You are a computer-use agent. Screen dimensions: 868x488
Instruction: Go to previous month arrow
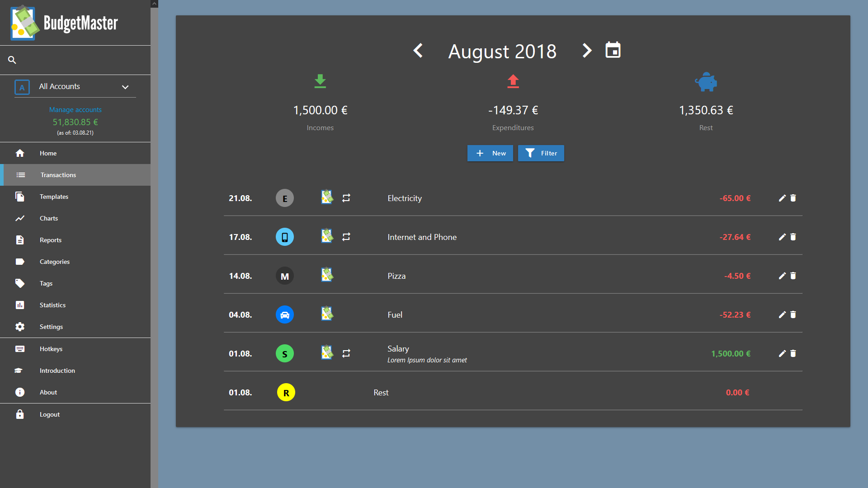coord(418,51)
